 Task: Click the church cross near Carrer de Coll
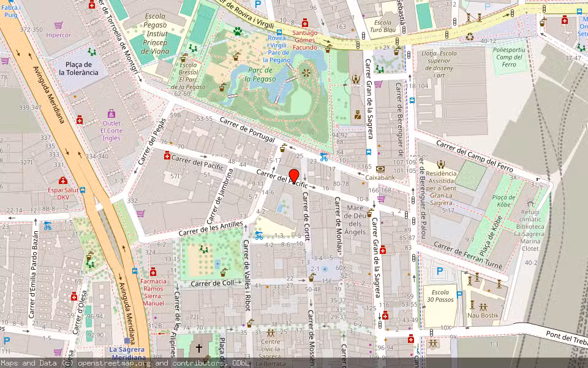pos(198,348)
